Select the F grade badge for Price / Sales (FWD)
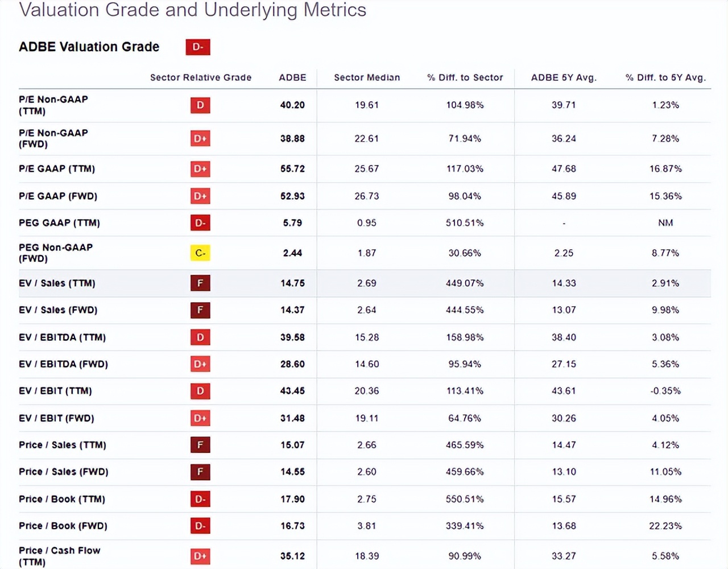Viewport: 728px width, 569px height. [x=200, y=472]
